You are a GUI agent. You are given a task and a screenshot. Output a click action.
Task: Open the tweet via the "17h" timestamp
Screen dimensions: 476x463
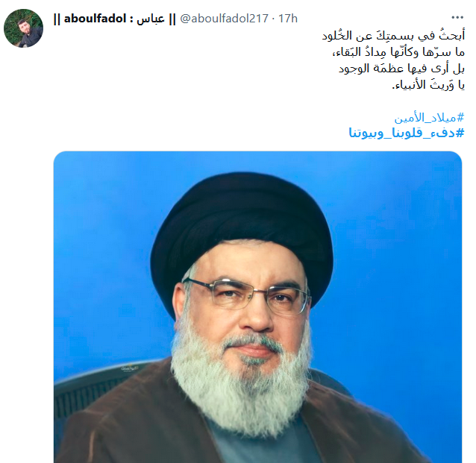pos(288,19)
